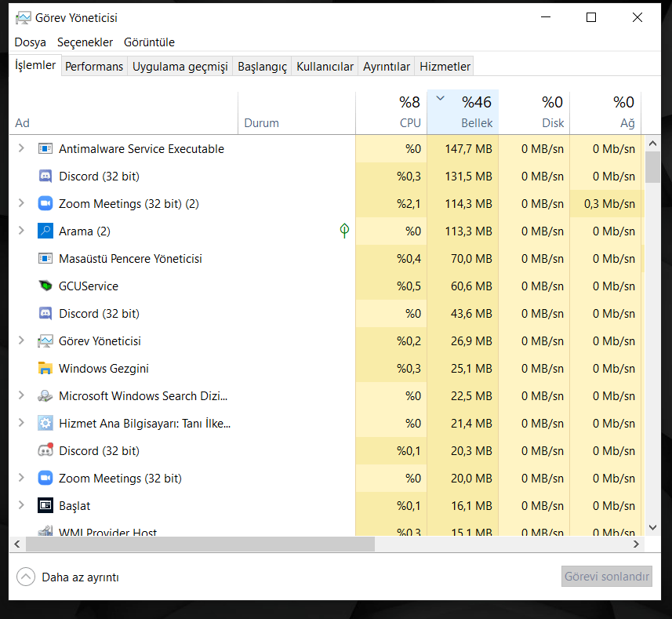Switch to the Hizmetler tab
This screenshot has height=619, width=672.
[445, 67]
